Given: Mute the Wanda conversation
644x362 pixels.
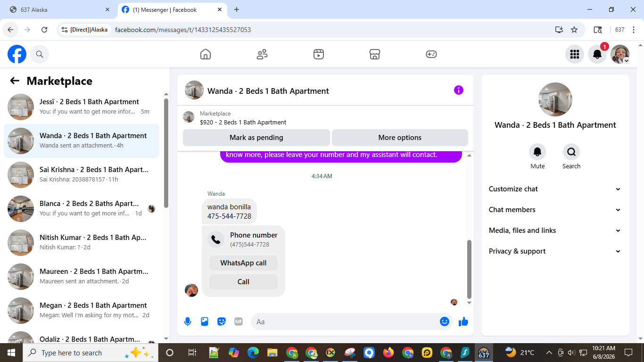Looking at the screenshot, I should click(537, 152).
